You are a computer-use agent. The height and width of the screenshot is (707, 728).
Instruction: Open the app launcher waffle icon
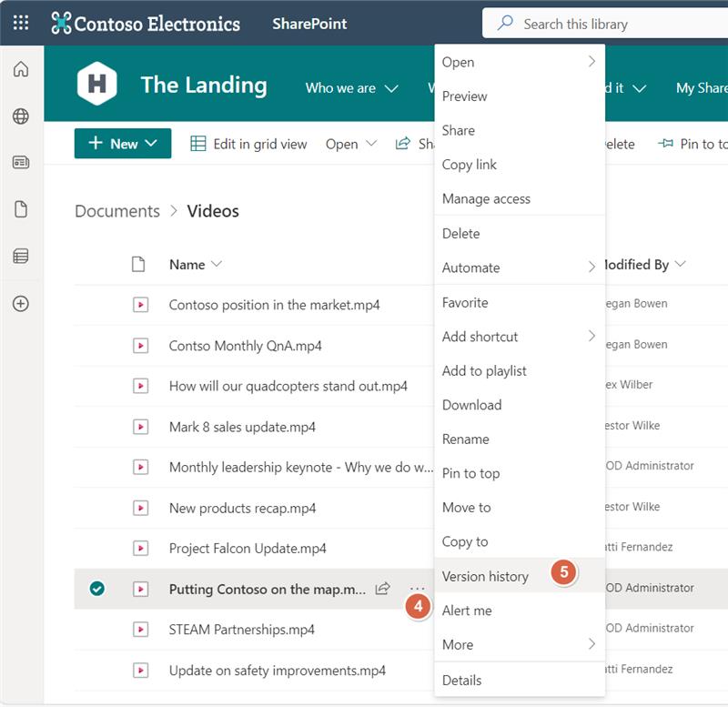coord(21,22)
